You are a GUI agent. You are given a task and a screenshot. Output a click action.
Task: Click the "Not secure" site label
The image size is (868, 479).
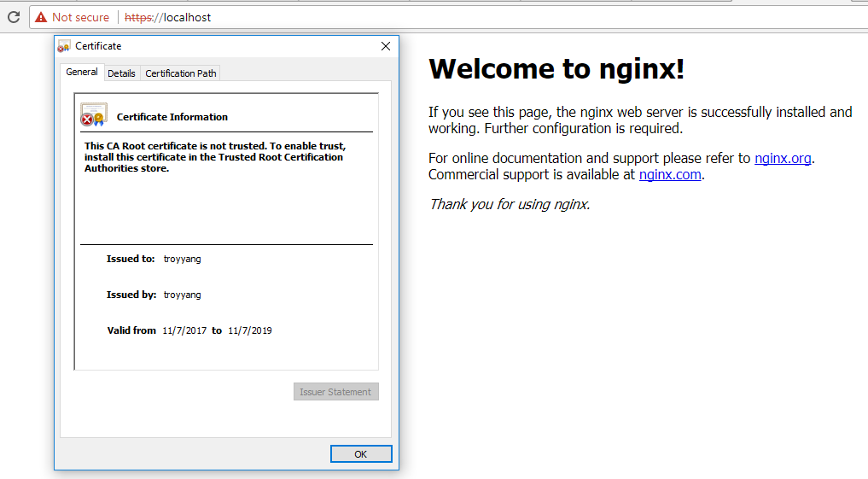80,17
